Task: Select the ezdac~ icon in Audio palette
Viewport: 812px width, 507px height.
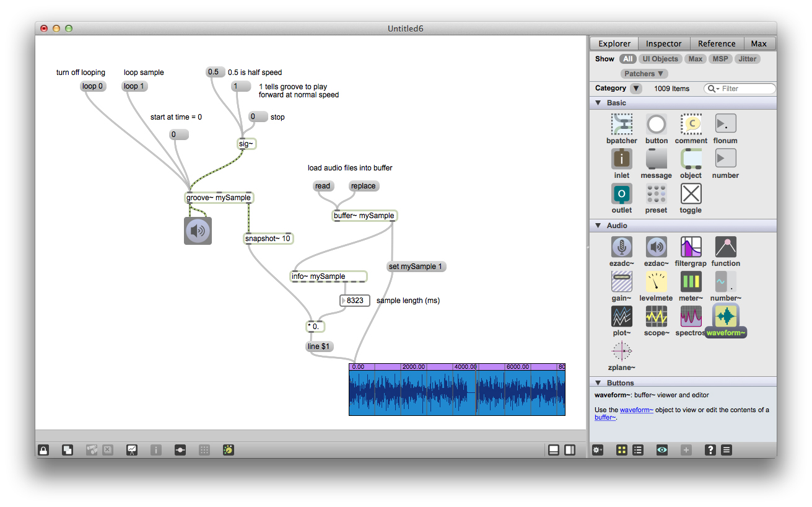Action: (657, 247)
